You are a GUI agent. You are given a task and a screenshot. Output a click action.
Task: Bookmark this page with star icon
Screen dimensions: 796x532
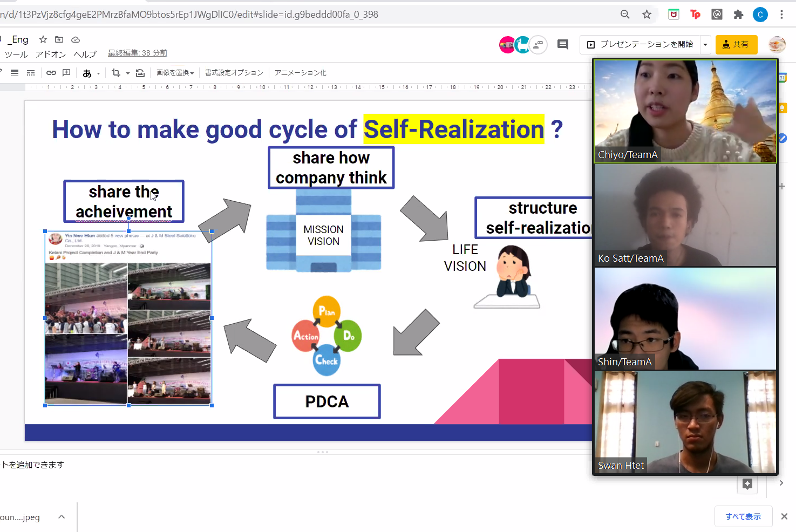click(647, 15)
